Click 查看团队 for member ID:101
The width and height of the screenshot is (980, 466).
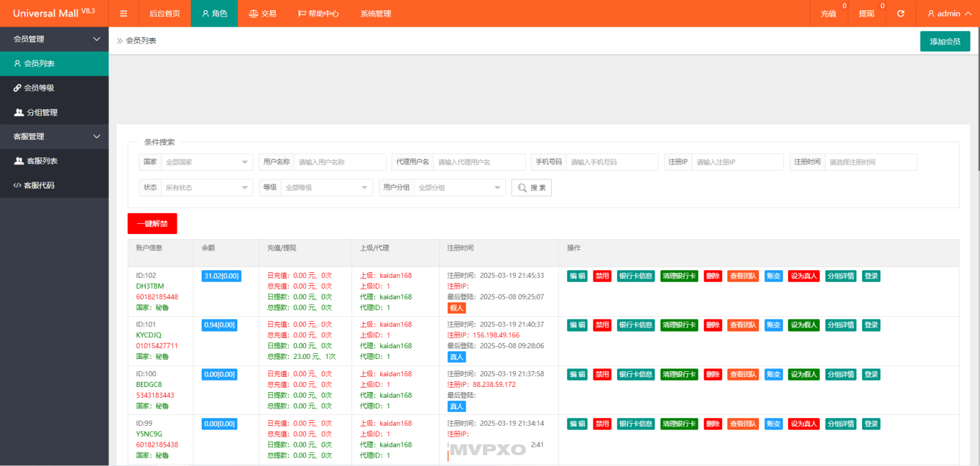pyautogui.click(x=743, y=325)
